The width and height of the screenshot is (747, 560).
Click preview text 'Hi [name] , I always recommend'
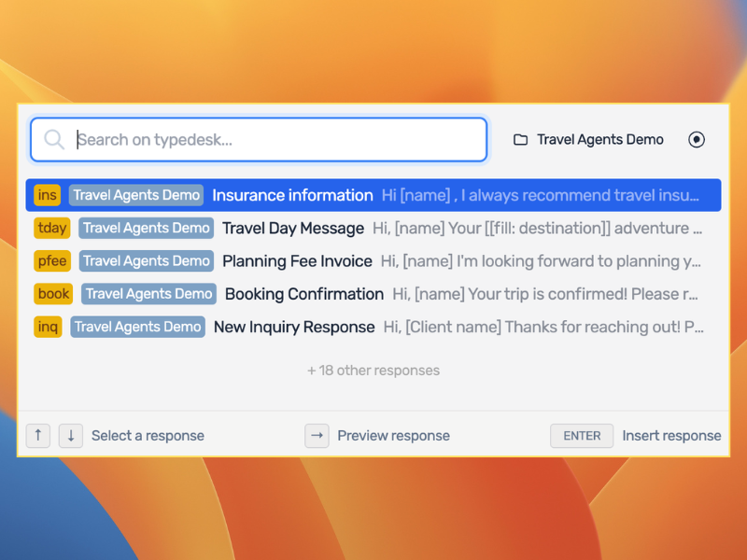pyautogui.click(x=496, y=195)
